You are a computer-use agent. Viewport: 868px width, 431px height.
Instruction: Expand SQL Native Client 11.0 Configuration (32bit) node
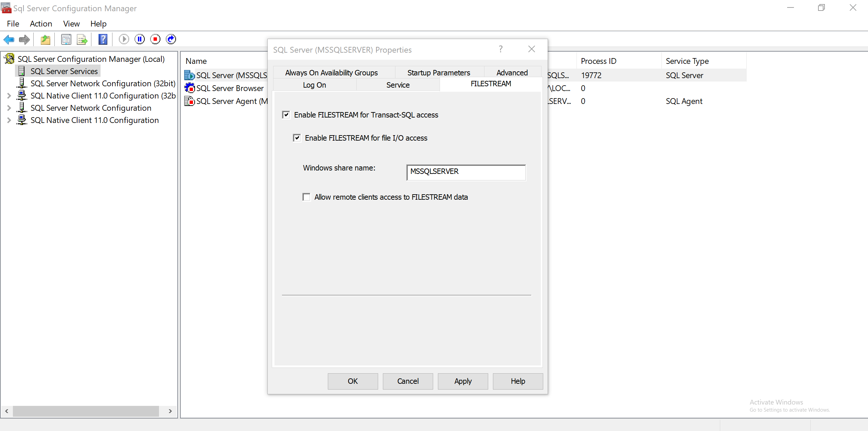(x=9, y=96)
